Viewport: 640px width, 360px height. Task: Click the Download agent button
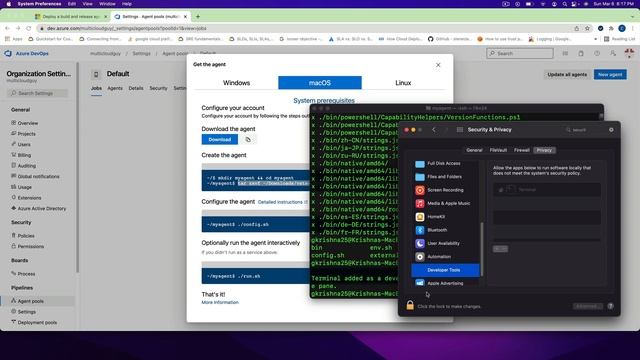tap(220, 140)
